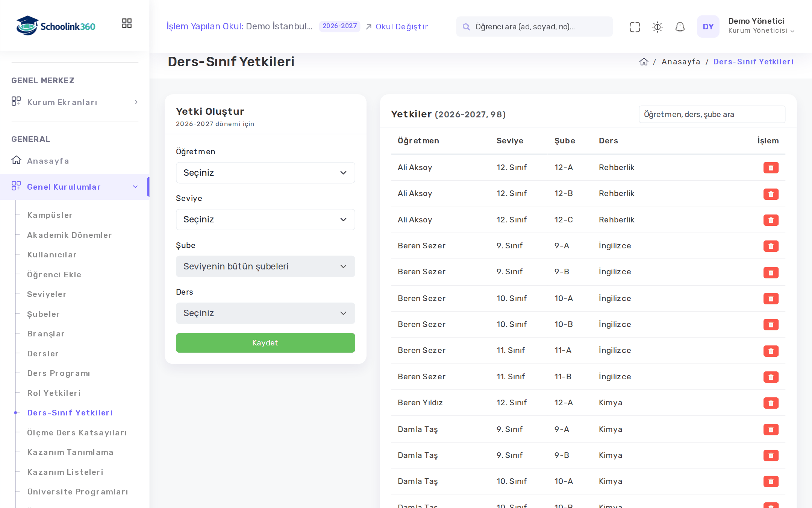
Task: Click the Schoolink360 logo
Action: pyautogui.click(x=56, y=26)
